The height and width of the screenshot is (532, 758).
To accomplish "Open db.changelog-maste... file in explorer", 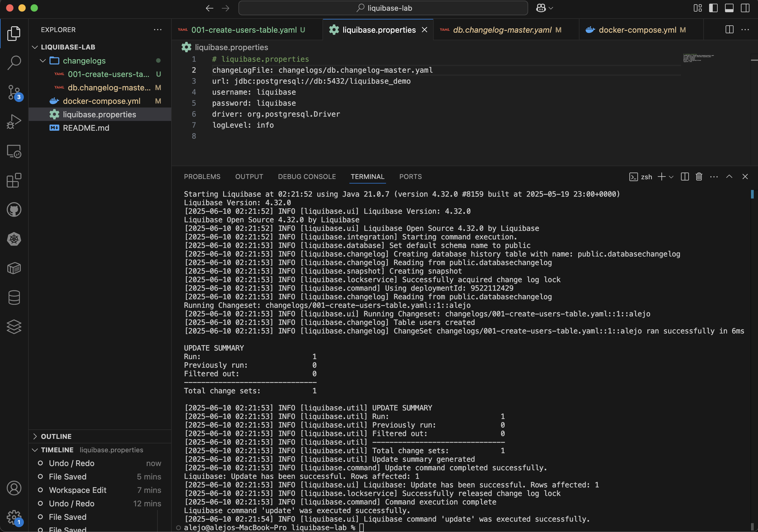I will tap(100, 88).
